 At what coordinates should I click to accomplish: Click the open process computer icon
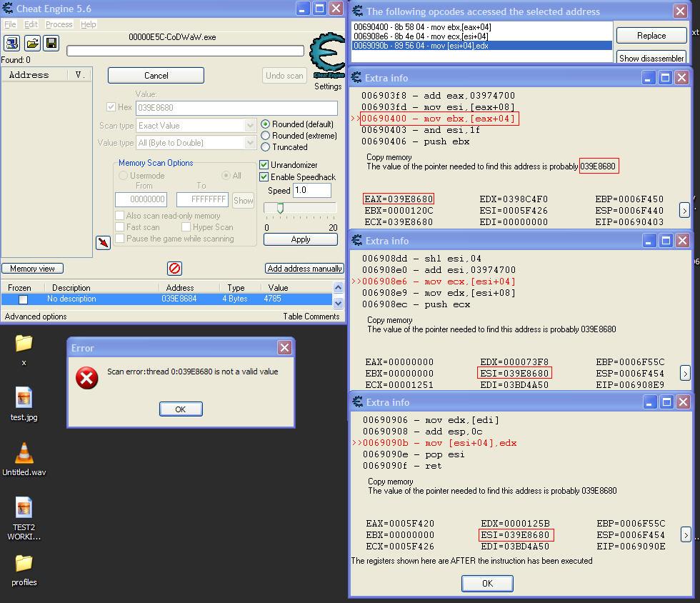tap(12, 44)
